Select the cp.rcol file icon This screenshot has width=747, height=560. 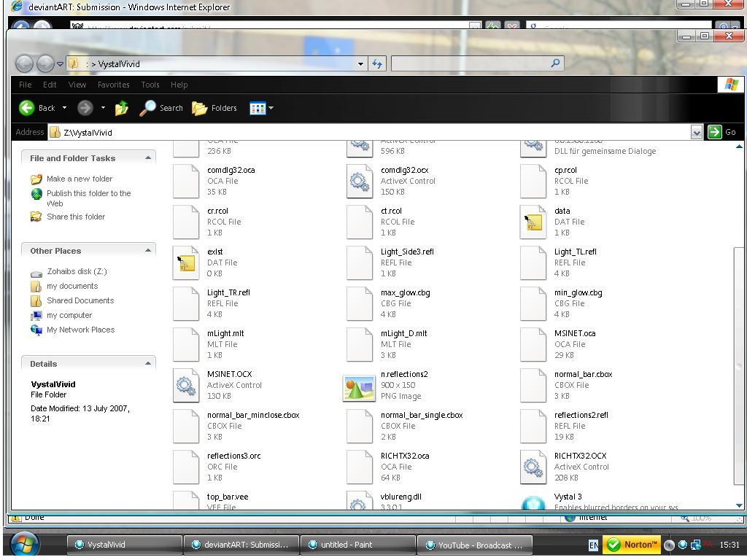click(x=533, y=181)
